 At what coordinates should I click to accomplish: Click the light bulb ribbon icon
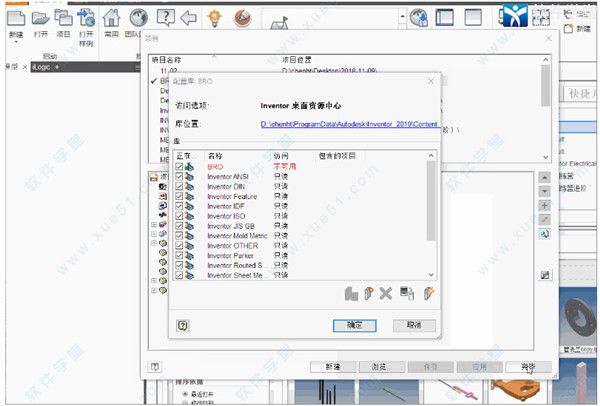[x=215, y=18]
